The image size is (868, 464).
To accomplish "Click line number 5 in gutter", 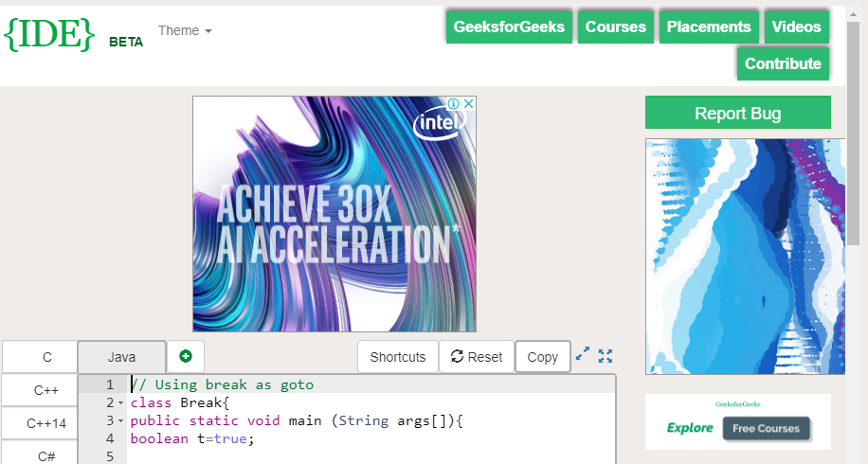I will [110, 456].
